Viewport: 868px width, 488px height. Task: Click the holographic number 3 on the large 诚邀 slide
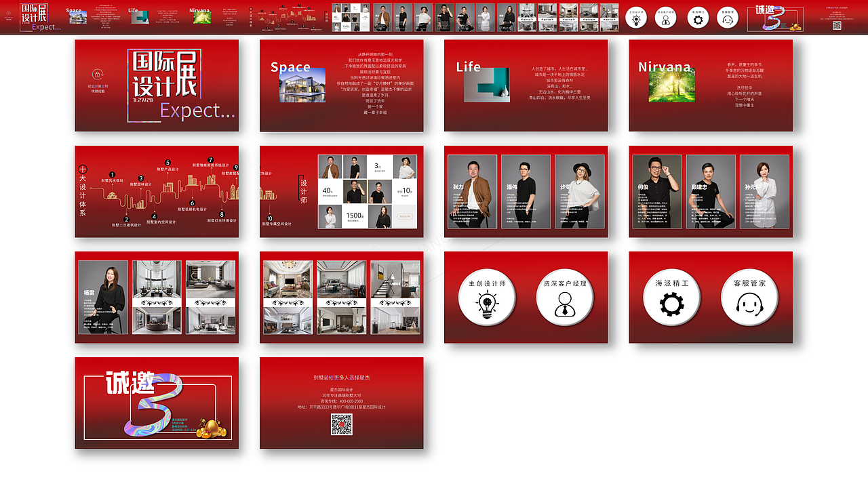(x=153, y=404)
